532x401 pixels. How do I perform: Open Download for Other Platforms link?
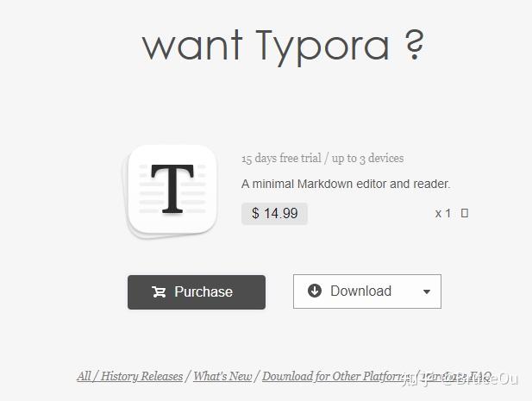336,376
